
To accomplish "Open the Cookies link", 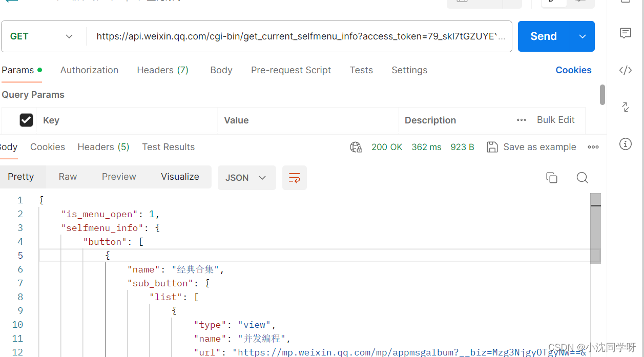I will coord(573,70).
